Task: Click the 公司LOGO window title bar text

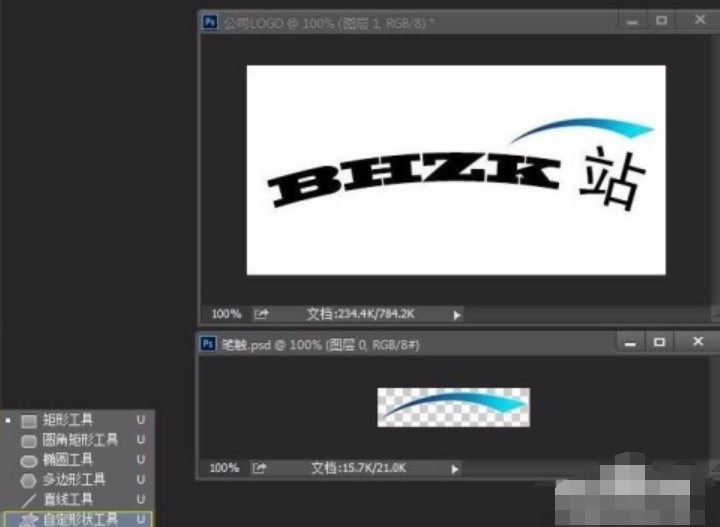Action: pos(329,22)
